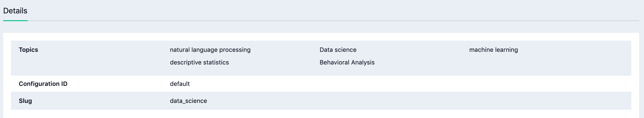The width and height of the screenshot is (644, 118).
Task: Select the "data_science" slug value
Action: [x=188, y=101]
